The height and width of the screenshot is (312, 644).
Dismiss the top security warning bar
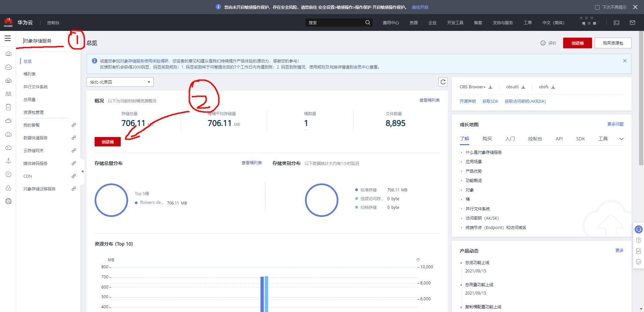click(635, 7)
